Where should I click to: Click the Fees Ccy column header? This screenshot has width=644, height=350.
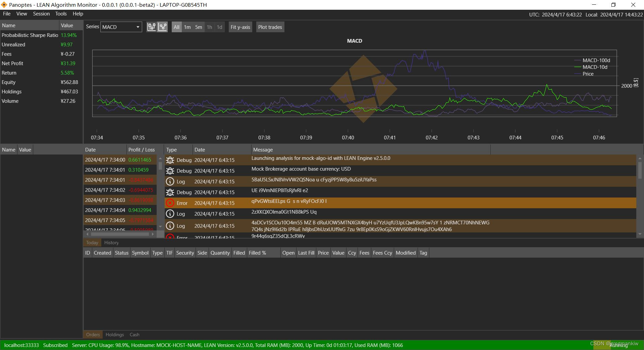pos(382,253)
